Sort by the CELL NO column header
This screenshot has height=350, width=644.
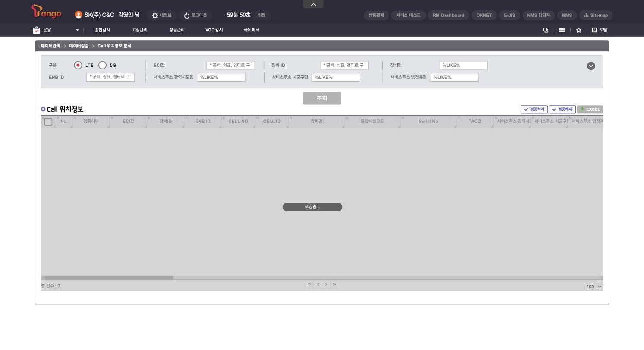(x=238, y=122)
